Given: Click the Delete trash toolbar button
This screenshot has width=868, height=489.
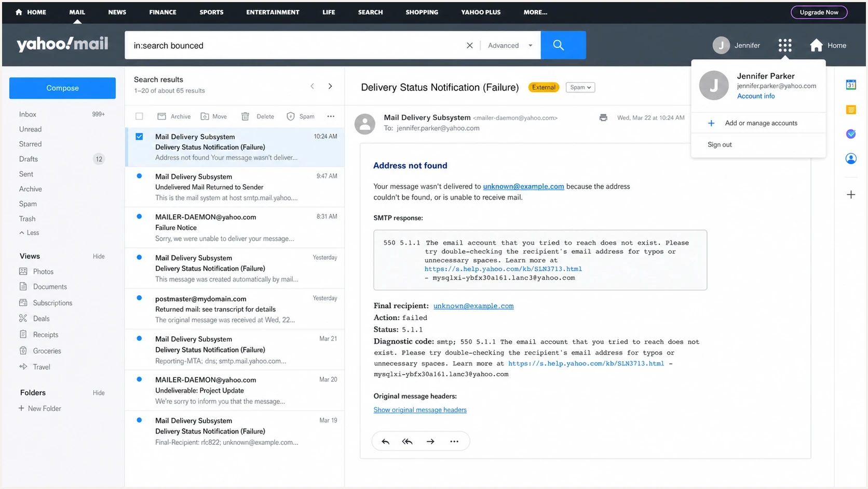Looking at the screenshot, I should [x=258, y=116].
